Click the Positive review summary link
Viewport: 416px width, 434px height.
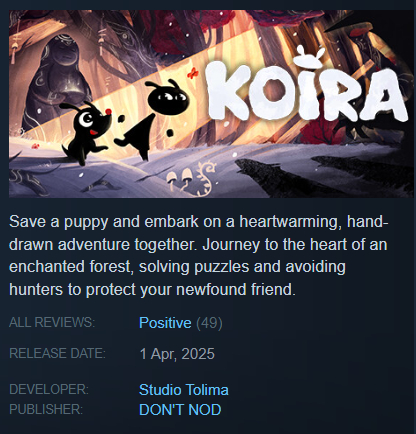[165, 323]
